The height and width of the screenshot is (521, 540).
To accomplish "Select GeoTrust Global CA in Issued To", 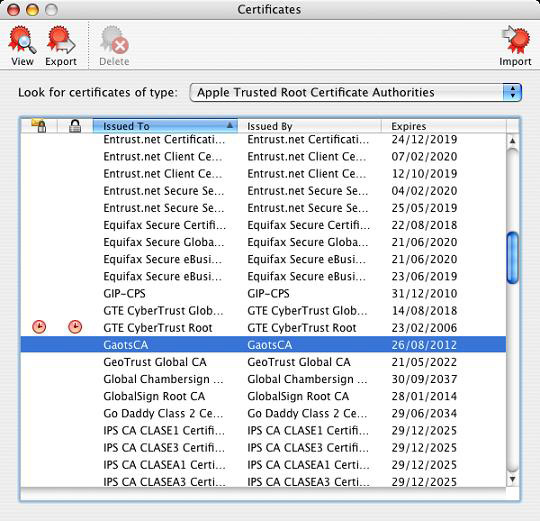I will (x=155, y=362).
